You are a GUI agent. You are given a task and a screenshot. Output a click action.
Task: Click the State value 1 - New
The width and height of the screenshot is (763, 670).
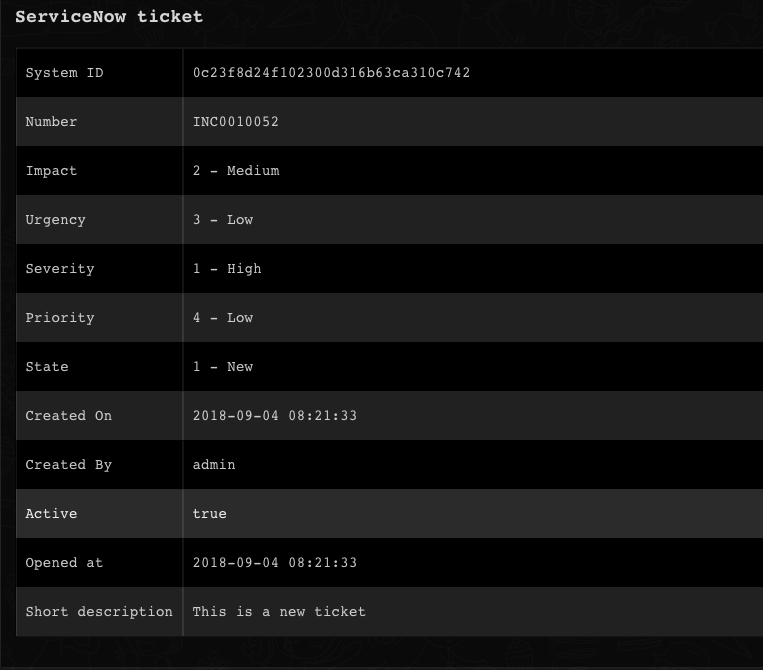223,367
